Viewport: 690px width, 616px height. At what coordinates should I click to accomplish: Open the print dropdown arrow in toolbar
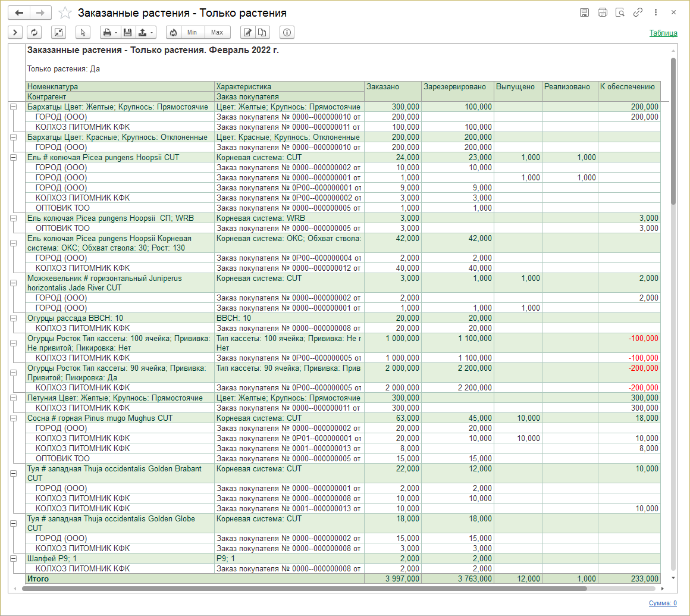tap(116, 33)
